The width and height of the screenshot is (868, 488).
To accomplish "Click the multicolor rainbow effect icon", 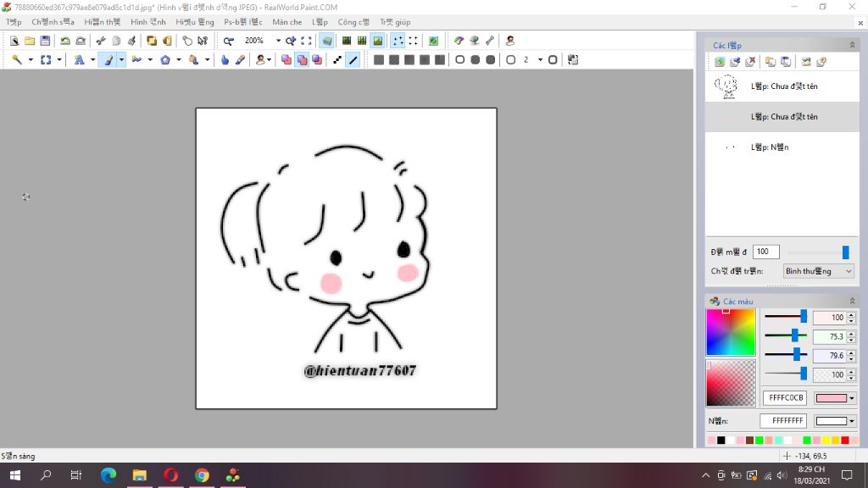I will tap(459, 41).
